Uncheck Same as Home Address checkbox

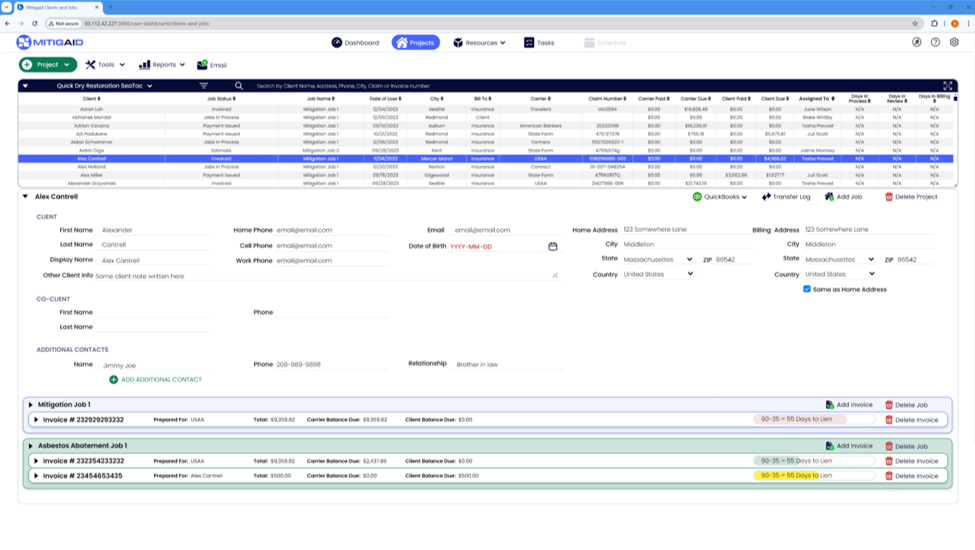(x=807, y=289)
